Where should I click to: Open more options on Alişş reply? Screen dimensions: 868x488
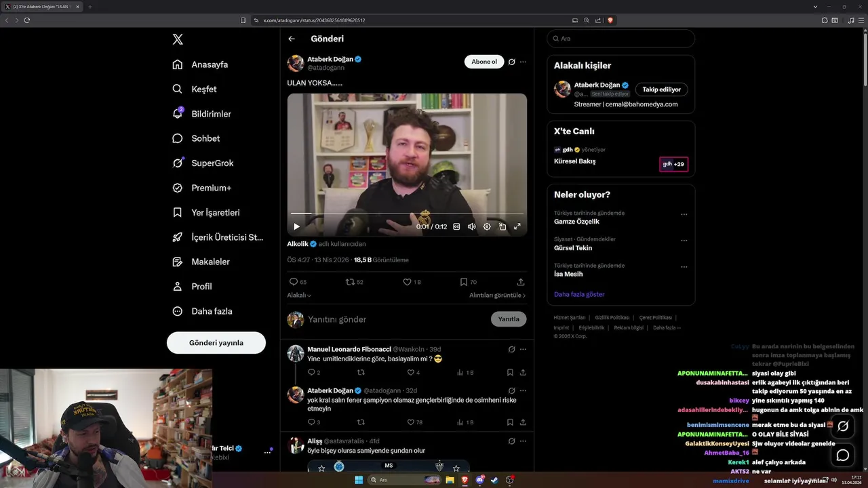coord(523,441)
